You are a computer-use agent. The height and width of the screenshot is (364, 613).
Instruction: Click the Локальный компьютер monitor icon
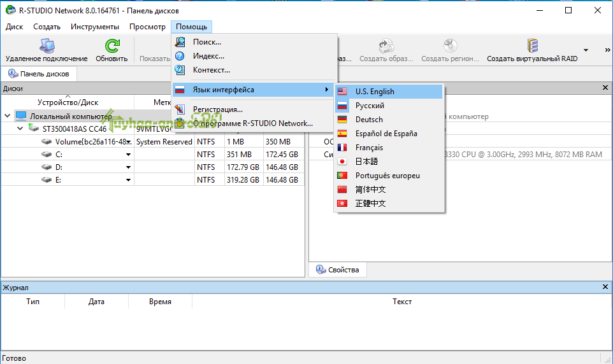21,116
